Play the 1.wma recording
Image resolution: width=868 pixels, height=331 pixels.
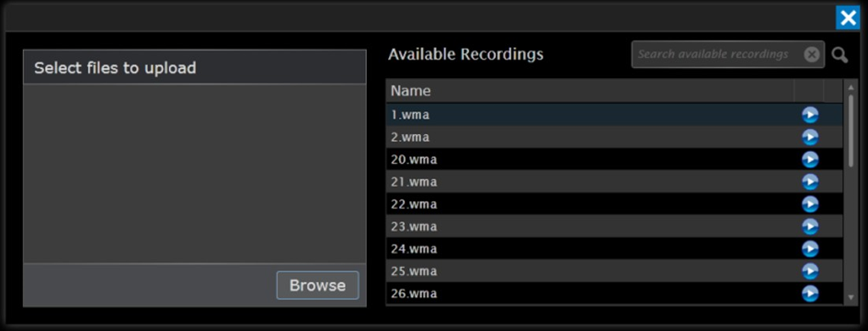point(810,115)
